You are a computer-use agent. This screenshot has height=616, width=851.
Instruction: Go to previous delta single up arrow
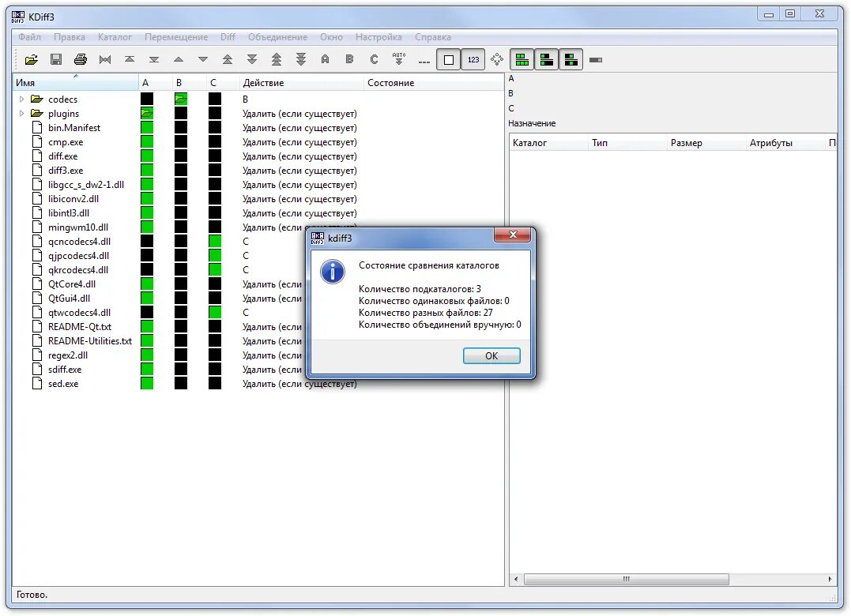pyautogui.click(x=179, y=60)
